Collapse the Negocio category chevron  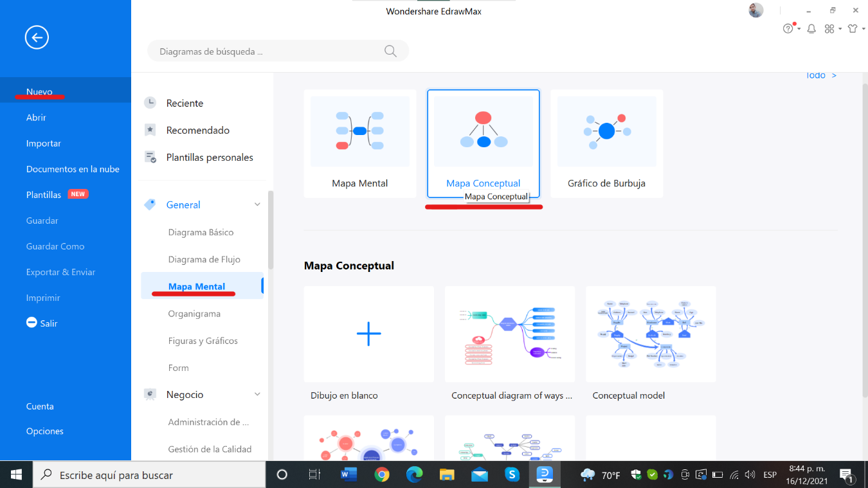pyautogui.click(x=257, y=394)
